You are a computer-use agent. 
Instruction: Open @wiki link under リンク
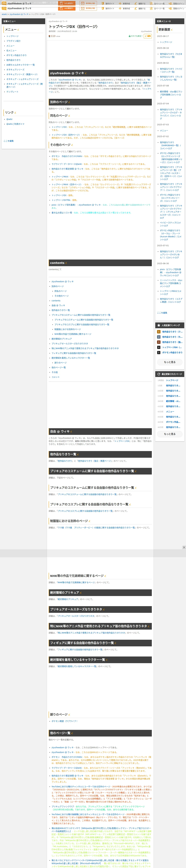click(x=9, y=119)
